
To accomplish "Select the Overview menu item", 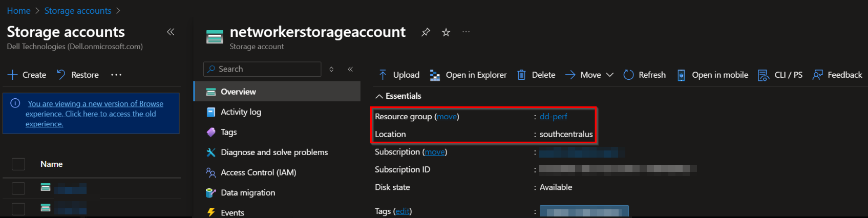I will 277,92.
